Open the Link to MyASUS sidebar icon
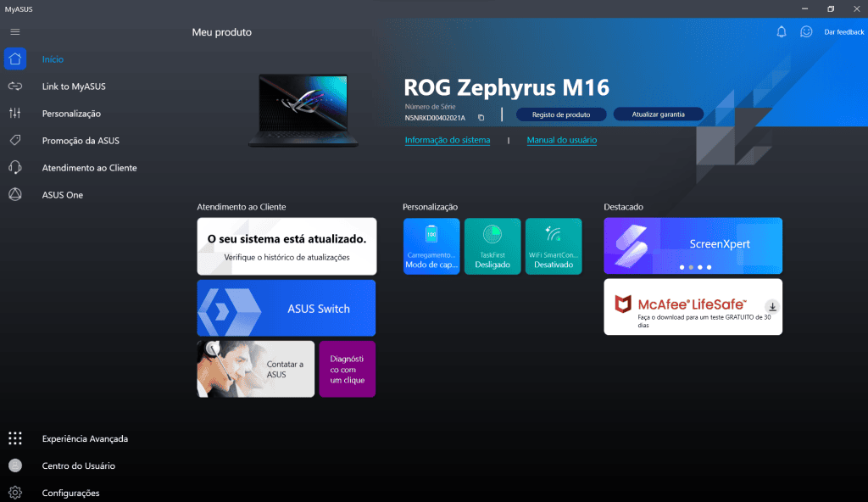 tap(14, 86)
